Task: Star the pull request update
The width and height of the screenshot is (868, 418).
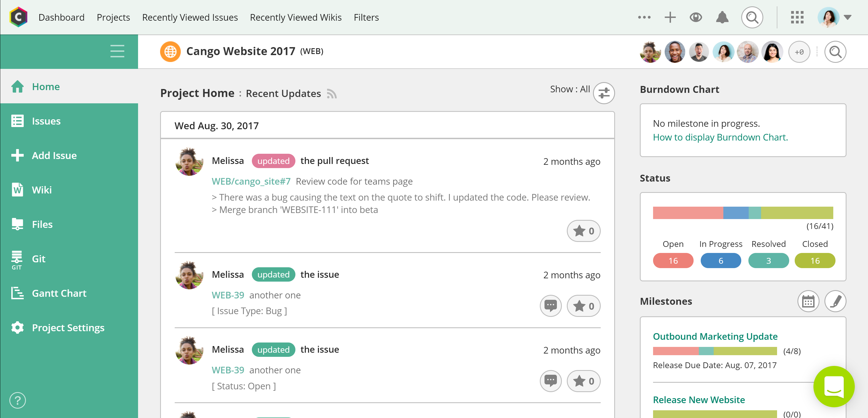Action: (583, 231)
